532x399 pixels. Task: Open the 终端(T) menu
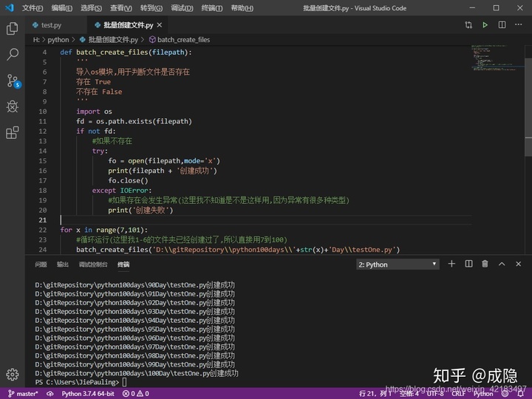pyautogui.click(x=212, y=8)
